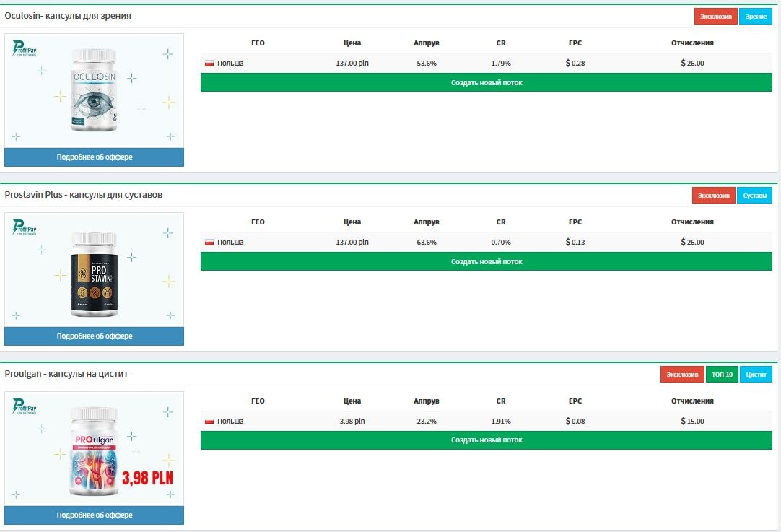The height and width of the screenshot is (532, 781).
Task: Open Oculosin offer details button
Action: [x=94, y=157]
